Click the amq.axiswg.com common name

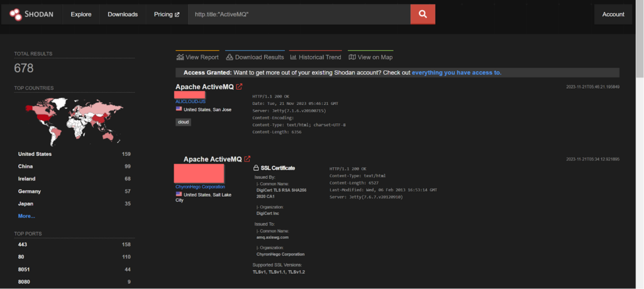tap(273, 237)
